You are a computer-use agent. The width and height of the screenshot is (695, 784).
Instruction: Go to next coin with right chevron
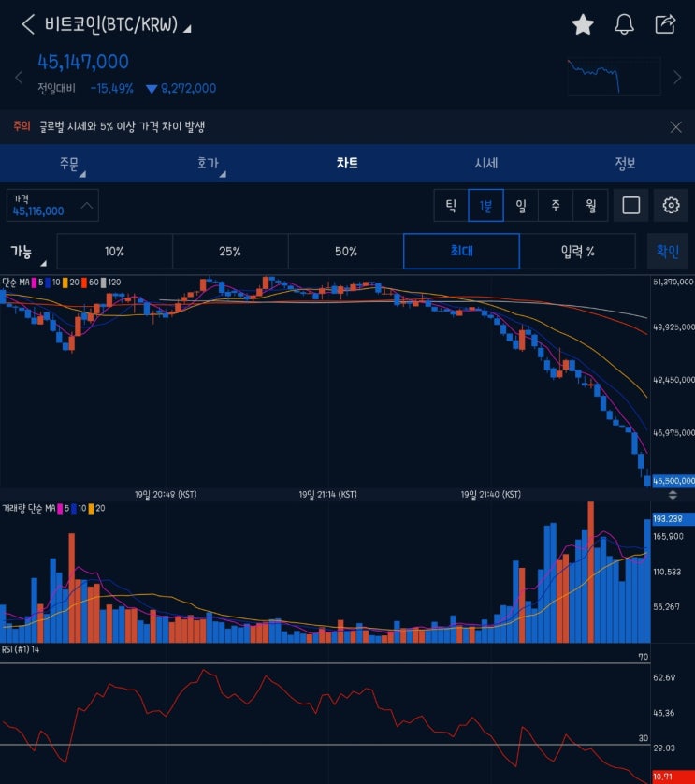point(677,78)
